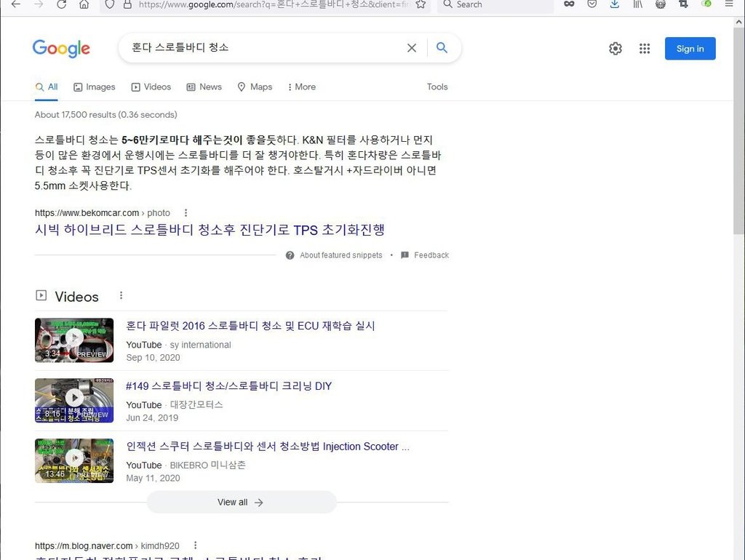Click the Google logo
The height and width of the screenshot is (560, 745).
tap(61, 48)
